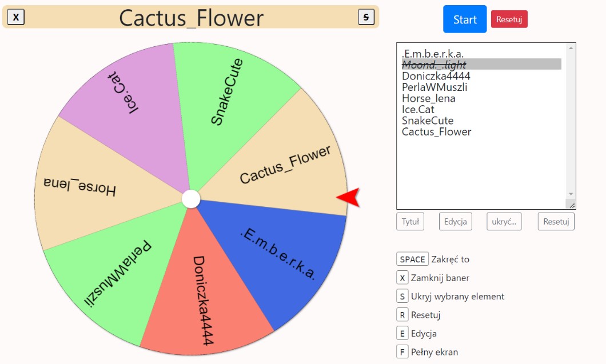Viewport: 606px width, 364px height.
Task: Click the white center hub of the wheel
Action: [191, 199]
